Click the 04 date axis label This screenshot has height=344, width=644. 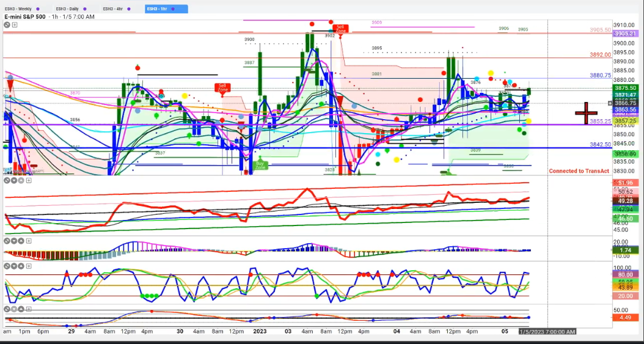pos(397,331)
